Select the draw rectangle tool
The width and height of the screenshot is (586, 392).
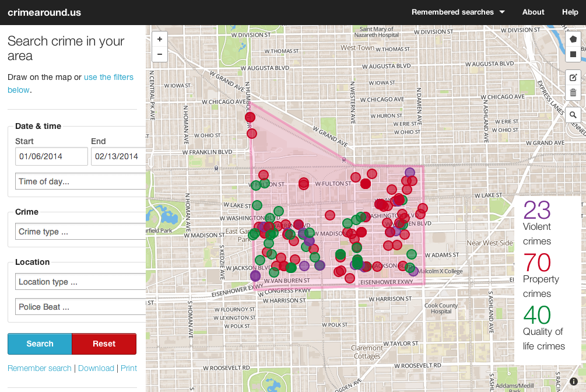(573, 54)
